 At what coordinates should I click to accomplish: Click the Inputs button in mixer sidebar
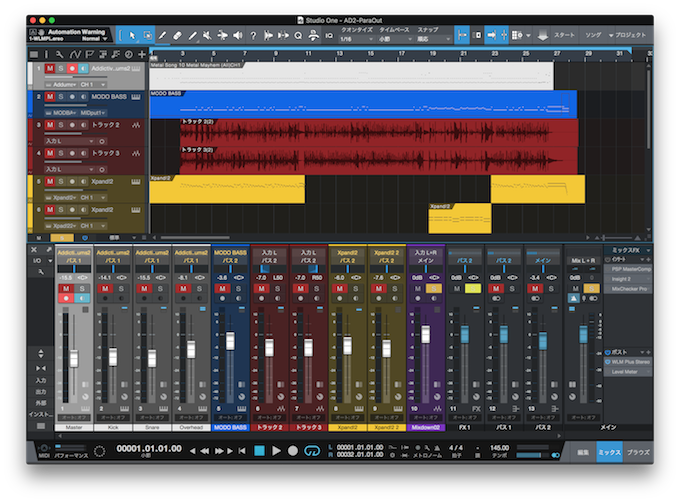[x=41, y=380]
